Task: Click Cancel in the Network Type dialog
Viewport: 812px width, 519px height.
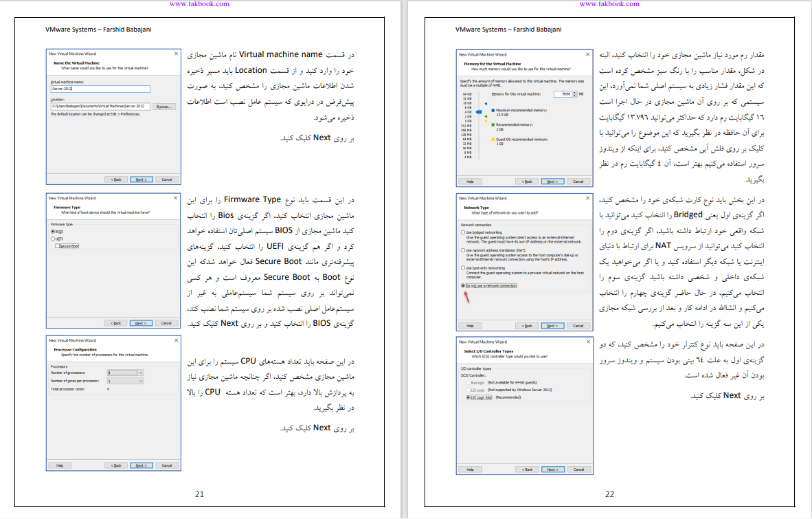Action: [578, 326]
